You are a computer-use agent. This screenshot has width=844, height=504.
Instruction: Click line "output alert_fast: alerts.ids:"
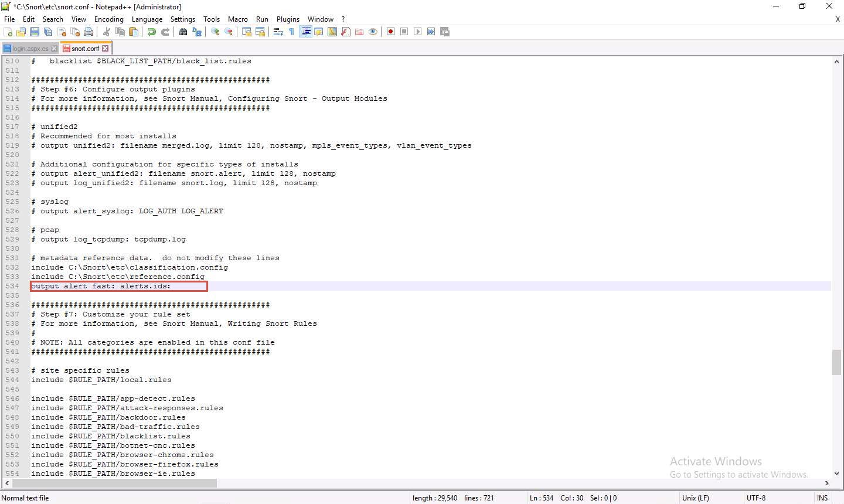[101, 286]
